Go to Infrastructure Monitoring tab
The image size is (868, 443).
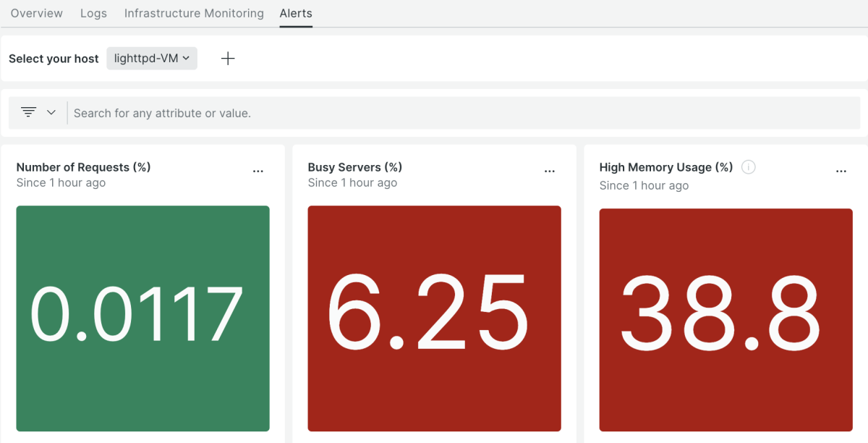coord(194,13)
